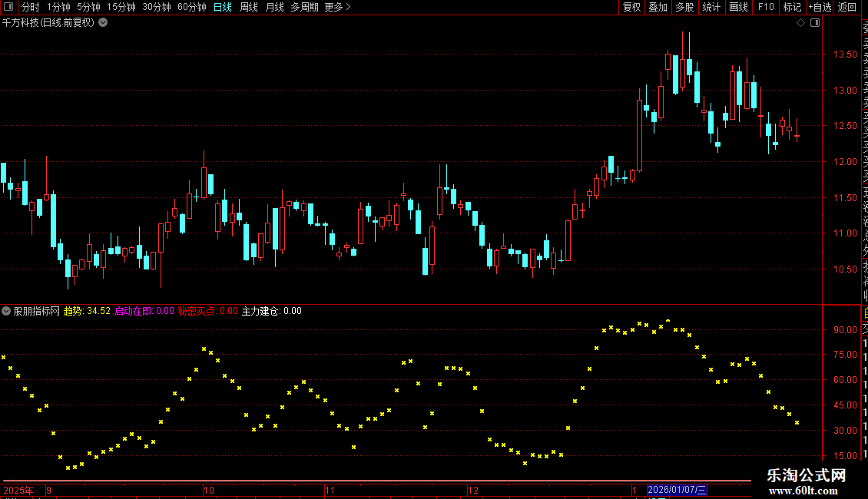The width and height of the screenshot is (868, 499).
Task: Click the 90.00 indicator axis label
Action: 845,329
